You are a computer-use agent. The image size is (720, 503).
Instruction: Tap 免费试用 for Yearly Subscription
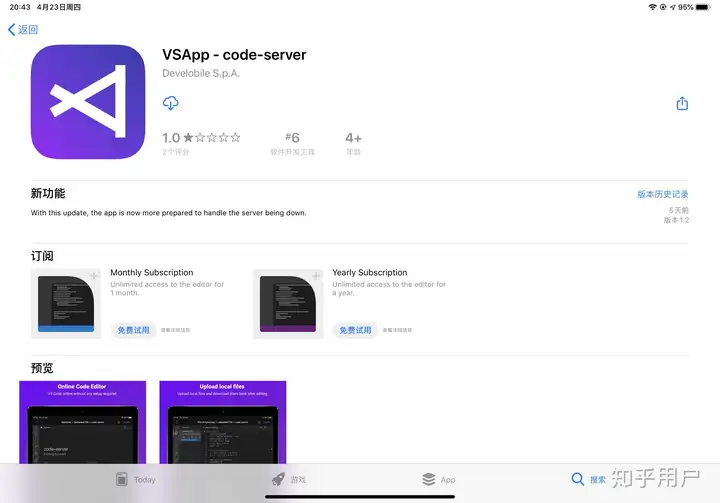(355, 330)
